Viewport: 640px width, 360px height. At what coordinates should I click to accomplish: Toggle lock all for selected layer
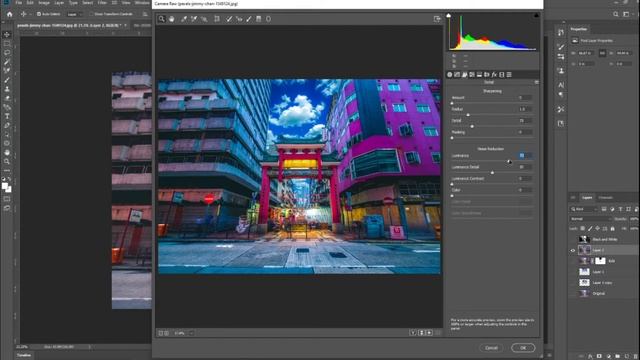pyautogui.click(x=612, y=229)
